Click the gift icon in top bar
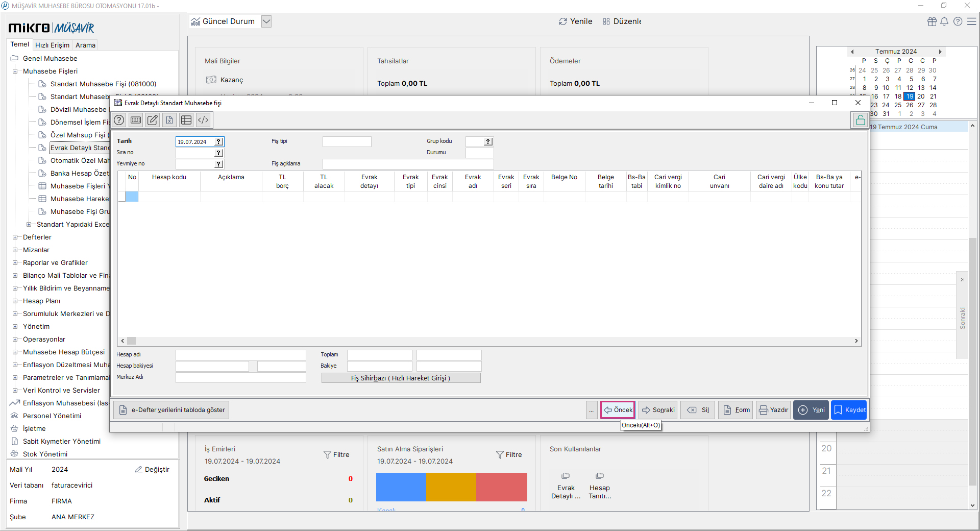The height and width of the screenshot is (531, 980). coord(932,21)
